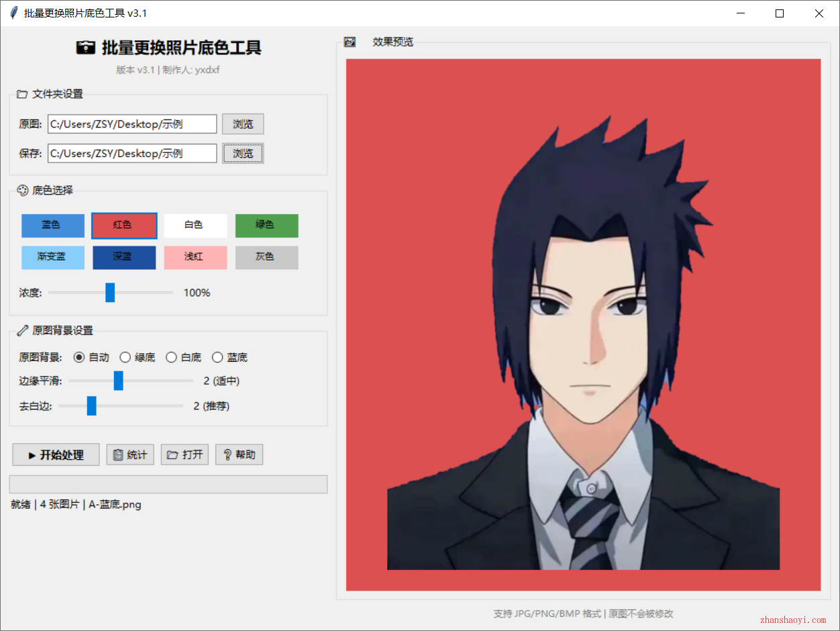840x631 pixels.
Task: Click the preview portrait image
Action: 583,325
